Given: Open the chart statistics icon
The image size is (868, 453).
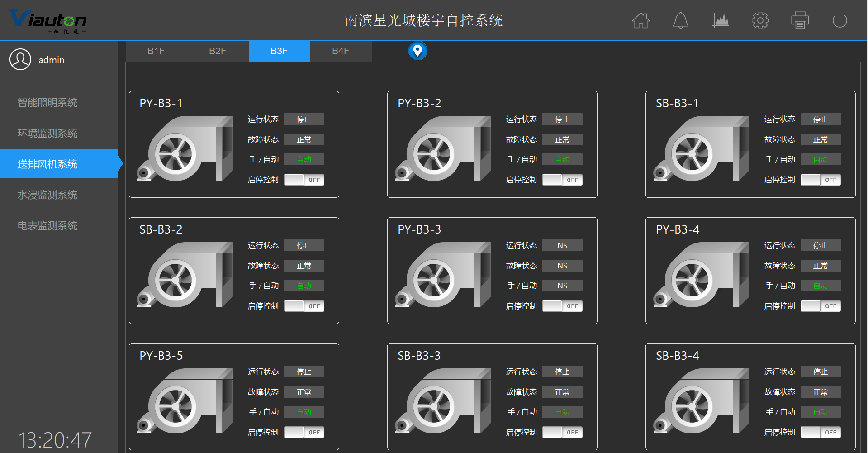Looking at the screenshot, I should click(x=720, y=20).
